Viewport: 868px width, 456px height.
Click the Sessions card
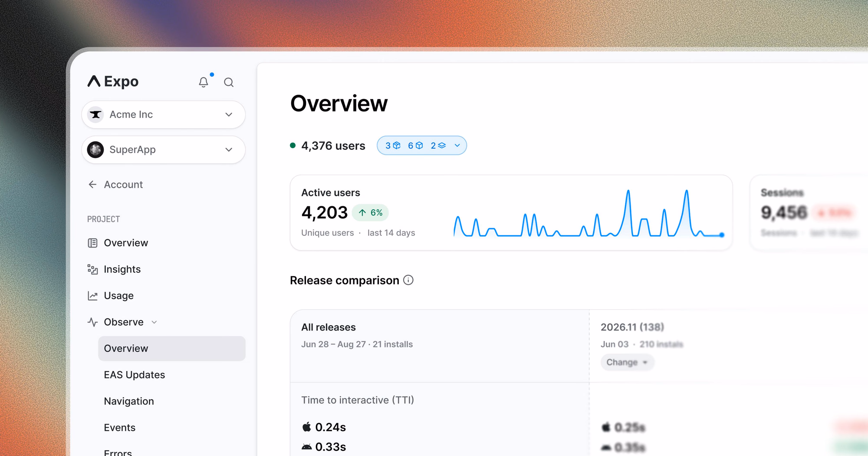(809, 213)
